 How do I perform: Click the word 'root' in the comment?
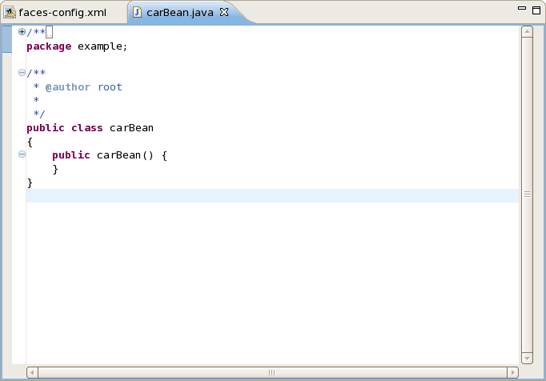(110, 87)
